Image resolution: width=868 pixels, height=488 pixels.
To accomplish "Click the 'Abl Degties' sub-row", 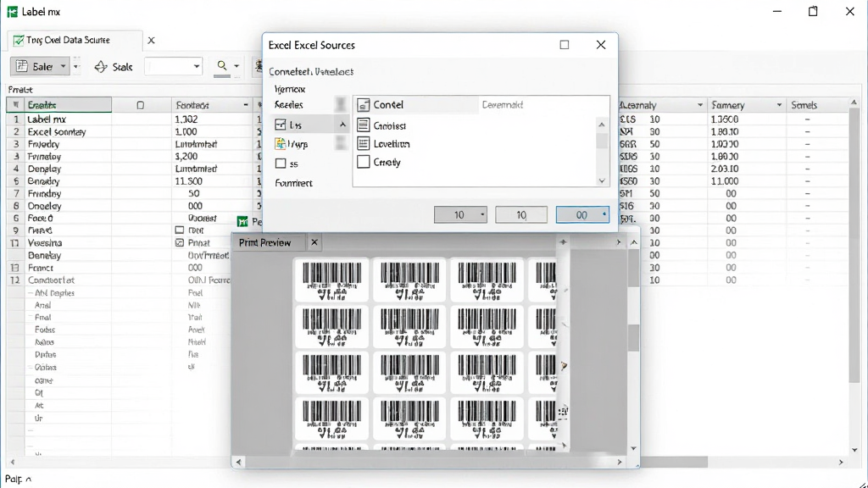I will (54, 292).
